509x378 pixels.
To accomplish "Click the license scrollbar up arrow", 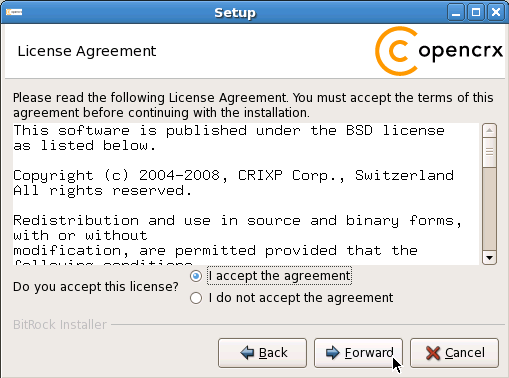I will [x=489, y=130].
